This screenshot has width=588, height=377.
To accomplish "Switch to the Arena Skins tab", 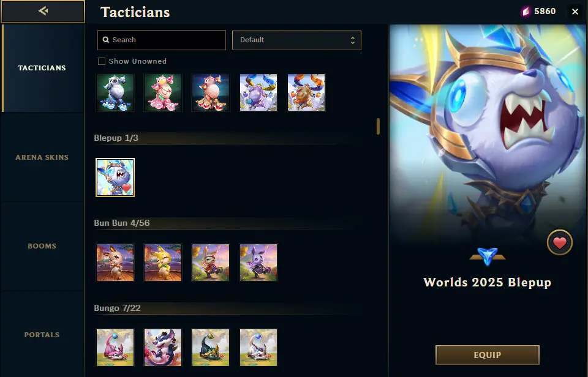I will pos(42,157).
